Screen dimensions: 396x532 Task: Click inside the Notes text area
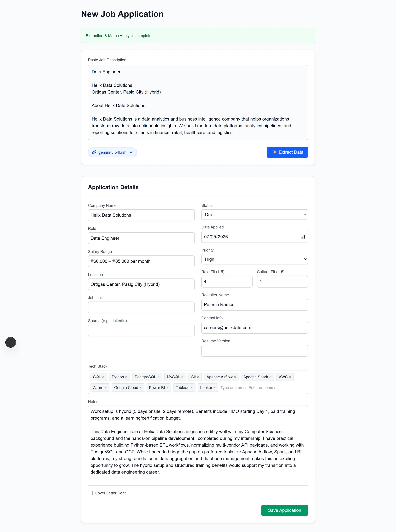pyautogui.click(x=198, y=442)
